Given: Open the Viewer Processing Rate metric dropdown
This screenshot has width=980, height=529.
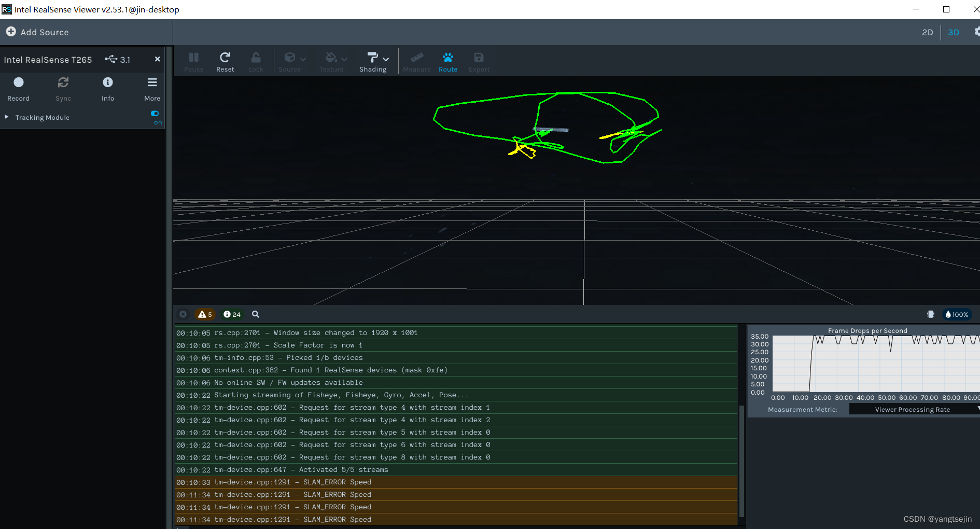Looking at the screenshot, I should point(914,410).
